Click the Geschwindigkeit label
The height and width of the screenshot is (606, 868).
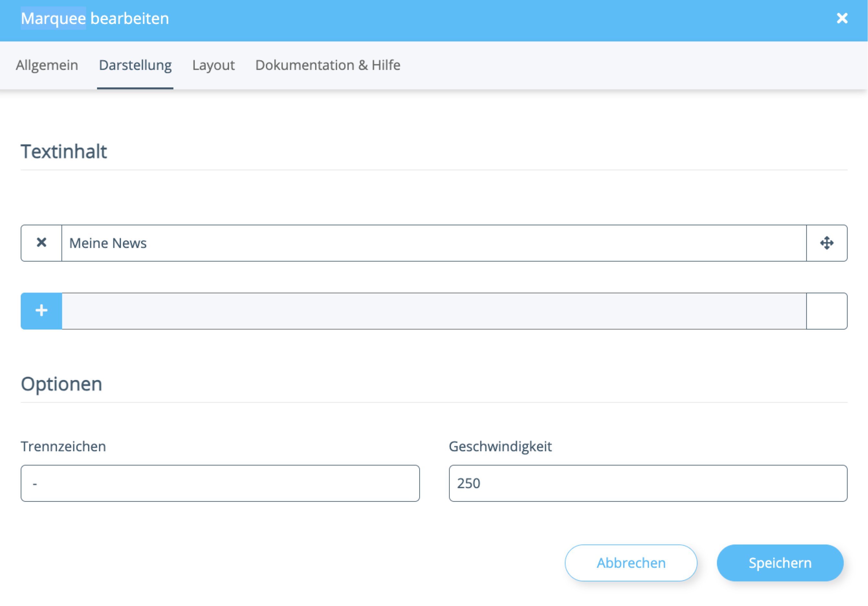click(x=500, y=446)
